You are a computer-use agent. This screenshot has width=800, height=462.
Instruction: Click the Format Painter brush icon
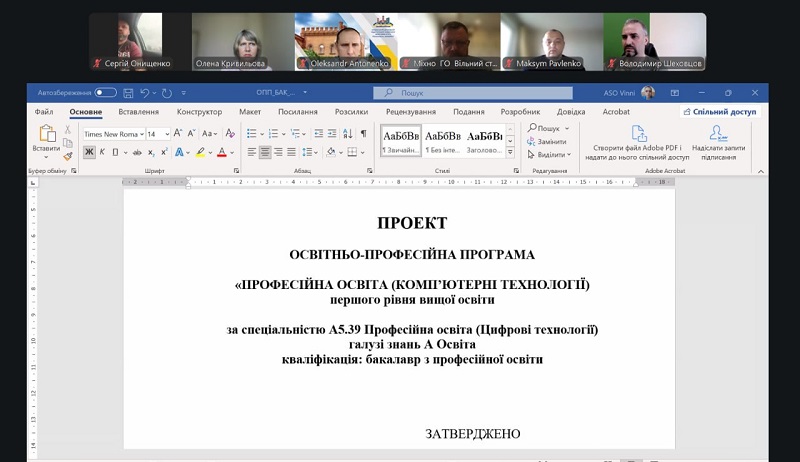tap(68, 156)
